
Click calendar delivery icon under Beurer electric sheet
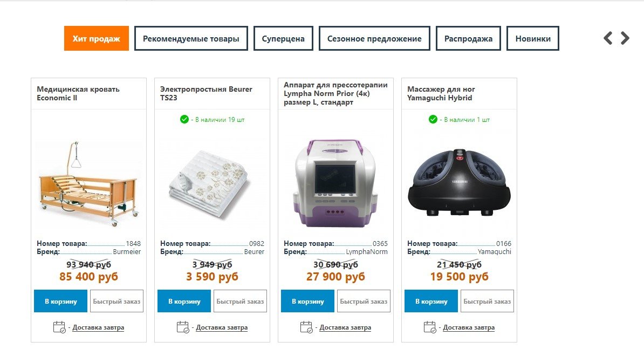tap(183, 327)
